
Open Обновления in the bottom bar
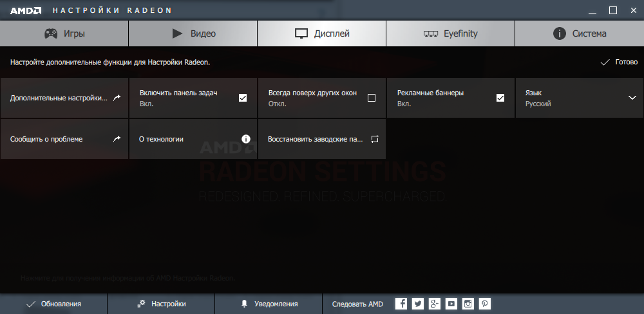click(x=53, y=304)
